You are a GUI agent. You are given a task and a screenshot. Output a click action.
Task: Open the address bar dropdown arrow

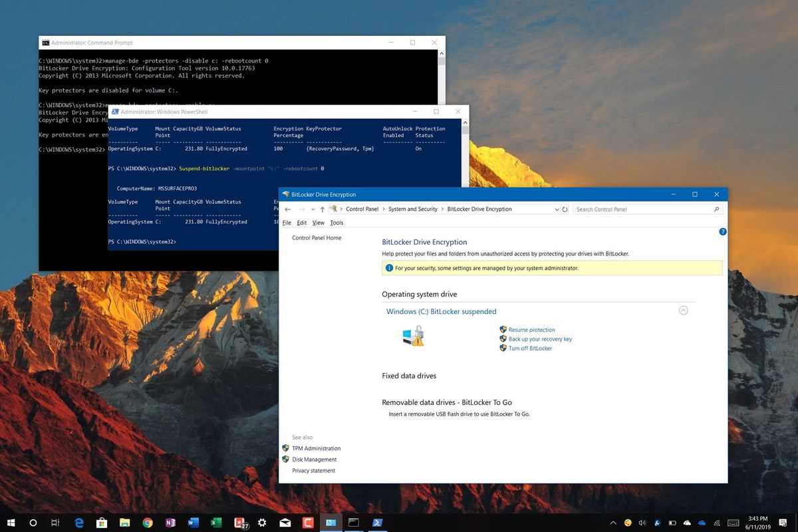click(x=557, y=209)
